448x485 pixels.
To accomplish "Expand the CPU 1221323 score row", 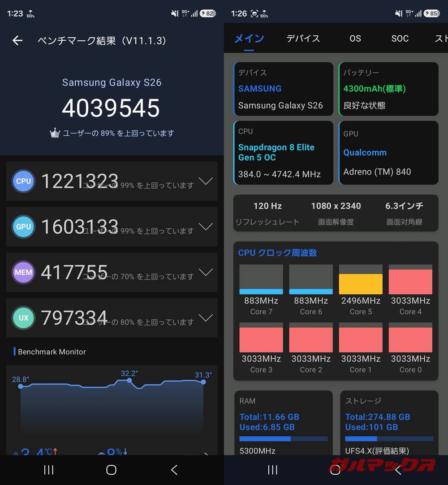I will tap(206, 180).
